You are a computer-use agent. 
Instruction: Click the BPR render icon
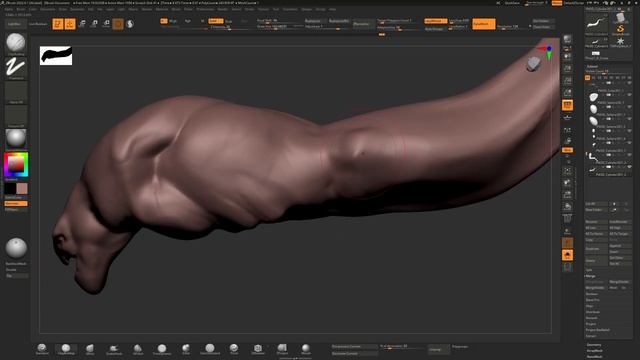coord(567,39)
